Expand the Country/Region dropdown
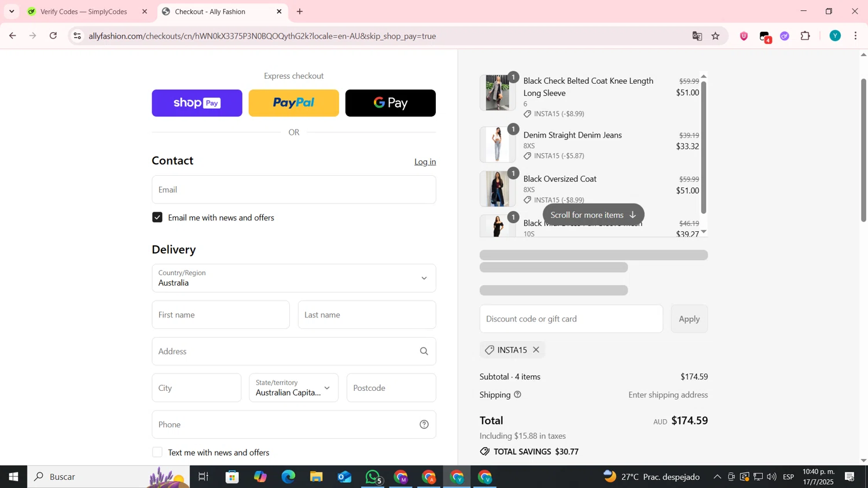The image size is (868, 488). (294, 278)
